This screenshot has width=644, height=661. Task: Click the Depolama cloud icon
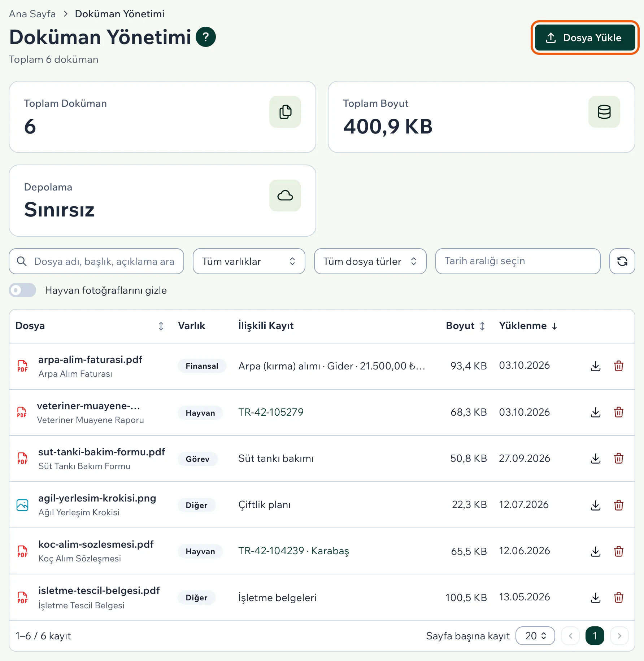[x=285, y=196]
